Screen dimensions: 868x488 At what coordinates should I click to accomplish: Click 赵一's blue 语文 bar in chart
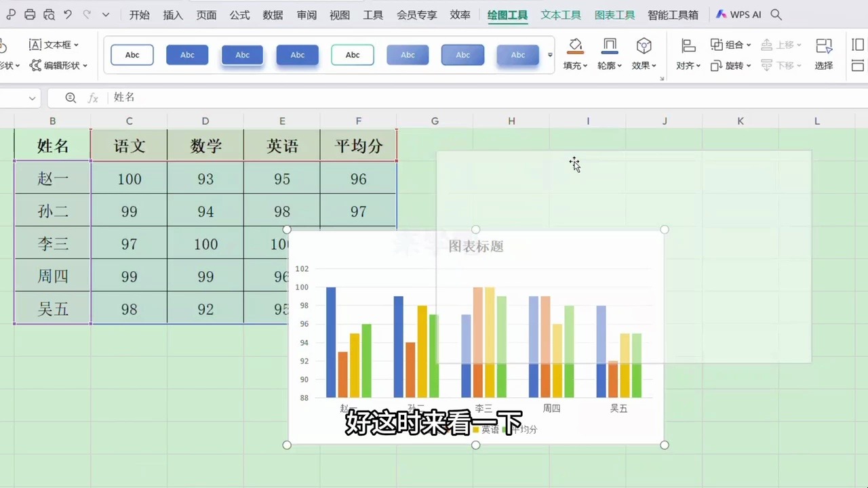click(x=331, y=342)
